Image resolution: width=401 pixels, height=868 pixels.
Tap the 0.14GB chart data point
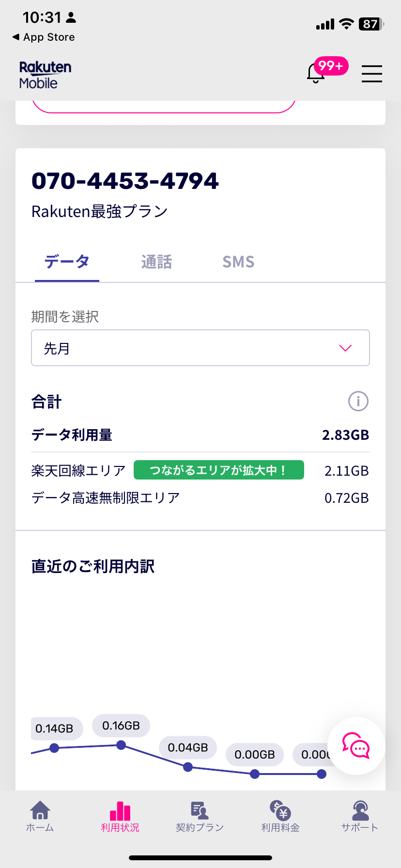click(54, 748)
